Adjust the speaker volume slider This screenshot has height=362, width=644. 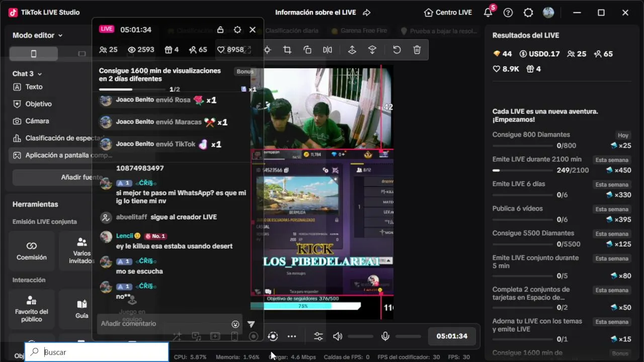pyautogui.click(x=361, y=336)
